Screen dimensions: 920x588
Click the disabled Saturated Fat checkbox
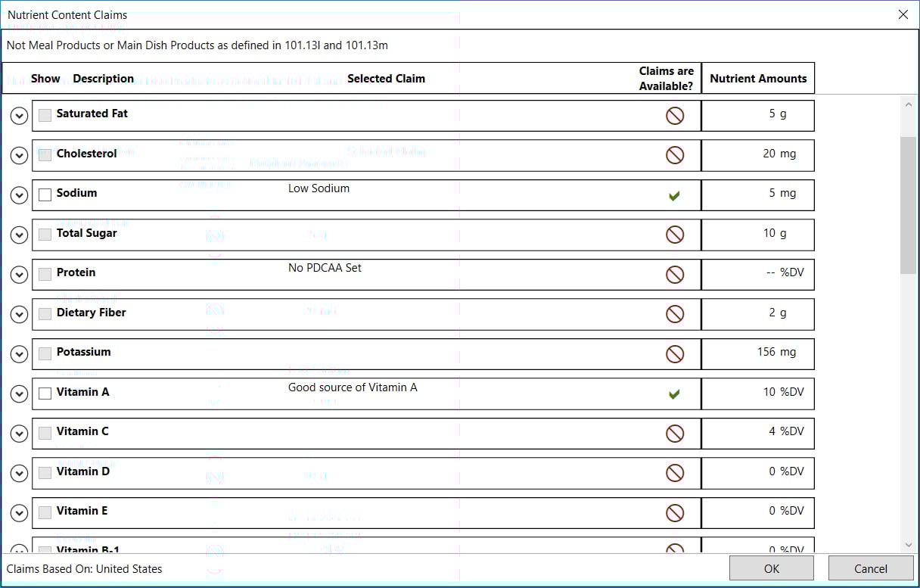45,115
